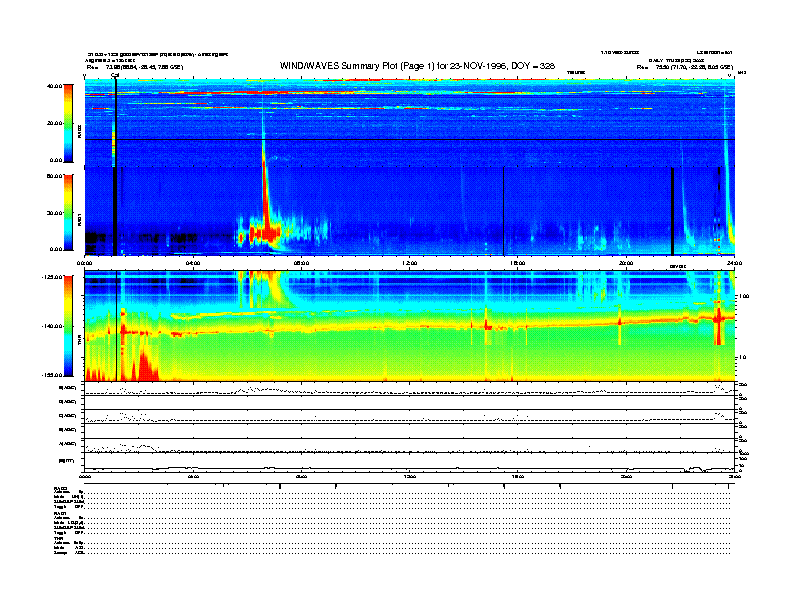792x612 pixels.
Task: Click the RAD2 axis label beside the color bar
Action: [x=79, y=132]
